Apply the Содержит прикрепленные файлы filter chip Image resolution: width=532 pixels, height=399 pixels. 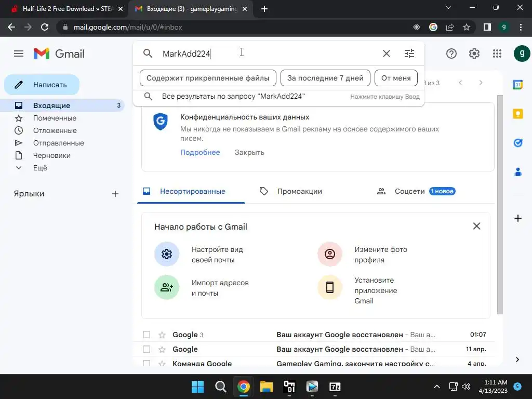pyautogui.click(x=208, y=78)
